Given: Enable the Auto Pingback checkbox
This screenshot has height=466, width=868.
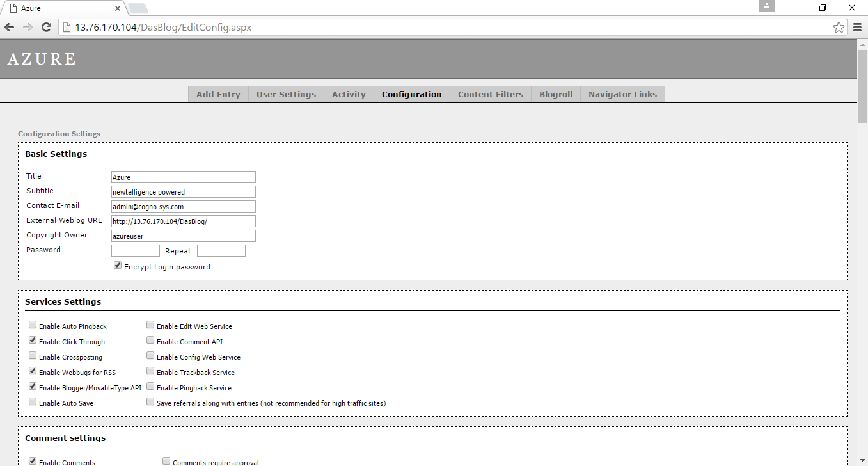Looking at the screenshot, I should [x=33, y=325].
